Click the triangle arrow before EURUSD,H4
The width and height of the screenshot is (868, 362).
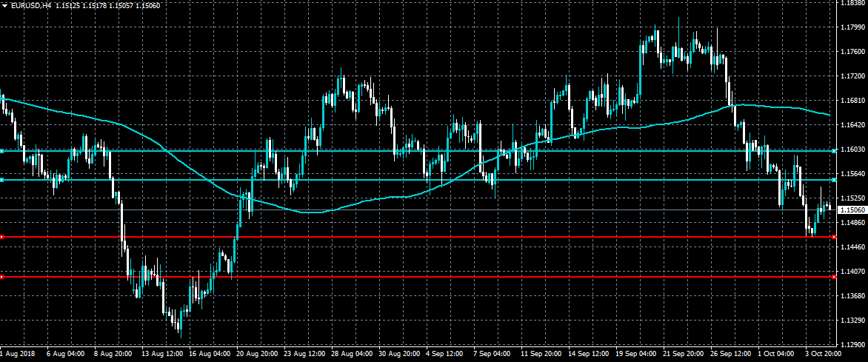(x=4, y=5)
